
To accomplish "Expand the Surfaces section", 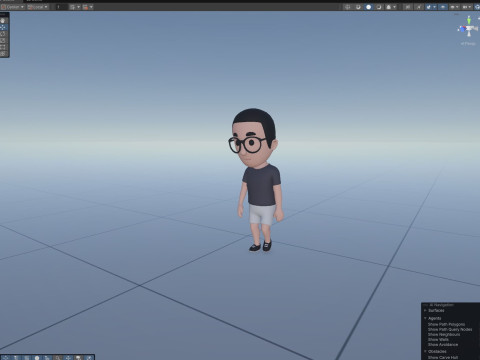I will click(425, 311).
